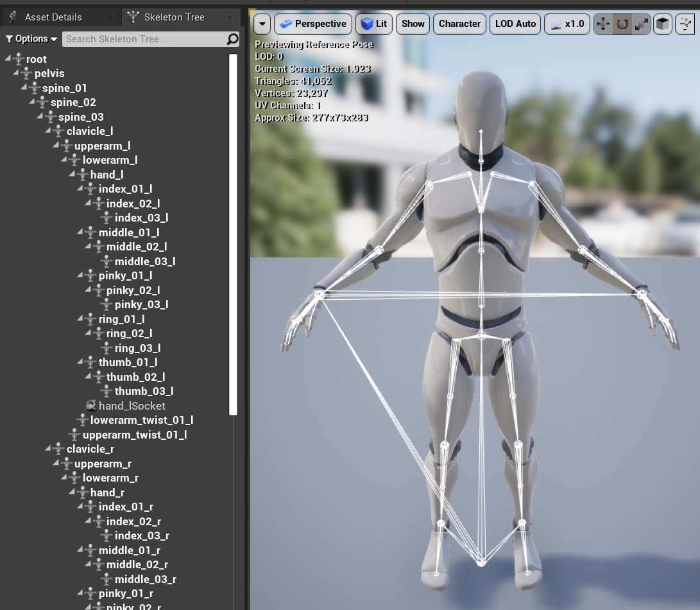Select the Move transform gizmo tool
Image resolution: width=700 pixels, height=610 pixels.
coord(602,24)
